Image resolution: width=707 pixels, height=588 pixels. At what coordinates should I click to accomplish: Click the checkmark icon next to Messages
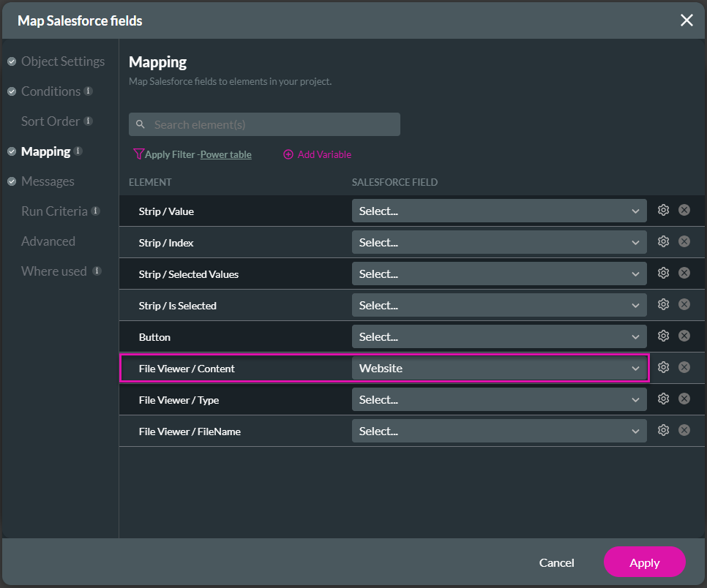point(12,181)
